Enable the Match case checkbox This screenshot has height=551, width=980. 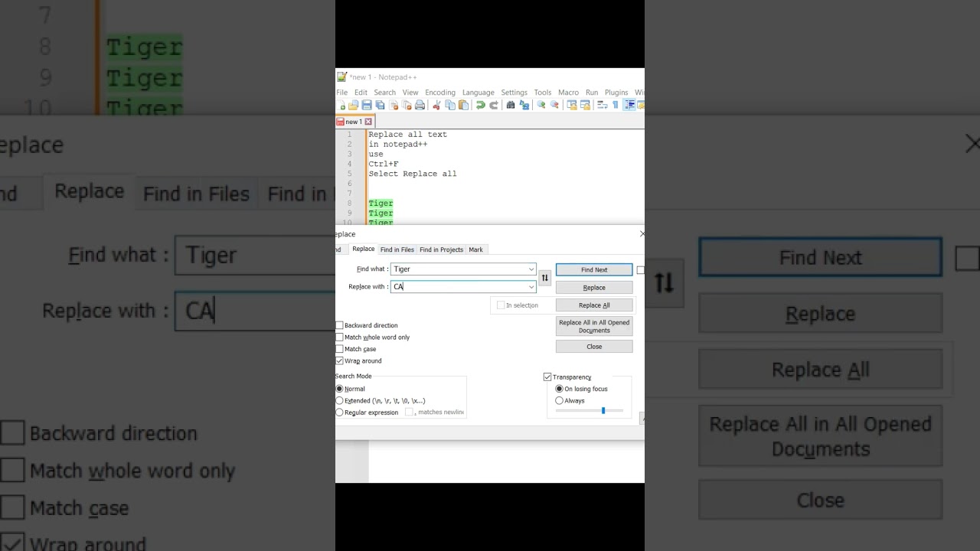coord(339,349)
